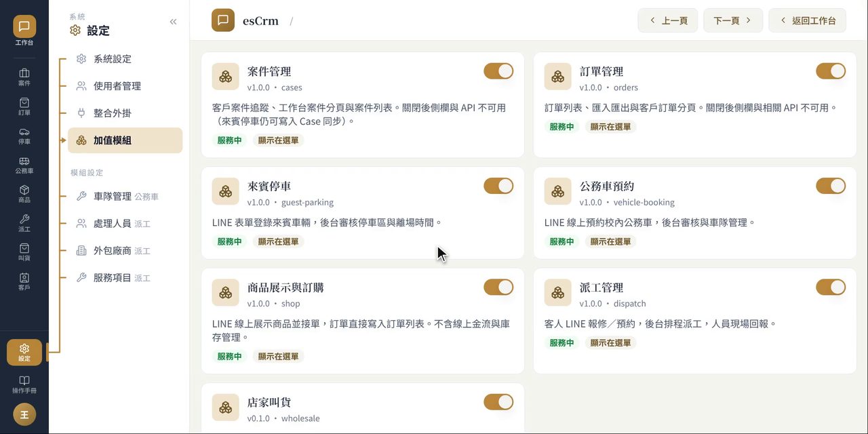
Task: Select 加值模組 menu item
Action: pos(125,140)
